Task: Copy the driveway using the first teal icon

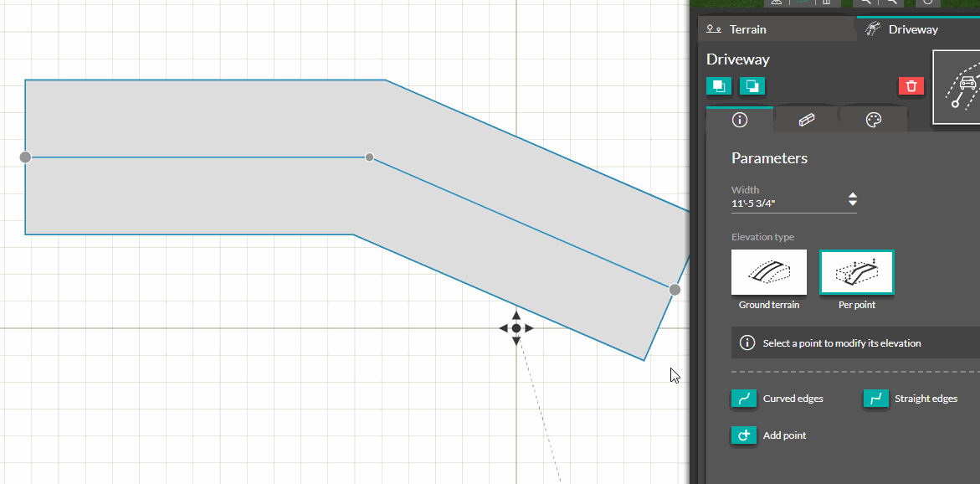Action: 718,85
